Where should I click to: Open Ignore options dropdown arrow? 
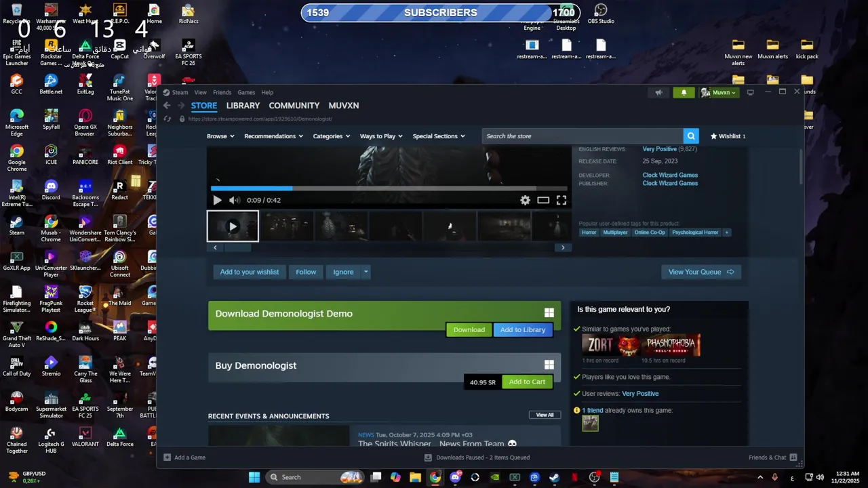pyautogui.click(x=366, y=272)
